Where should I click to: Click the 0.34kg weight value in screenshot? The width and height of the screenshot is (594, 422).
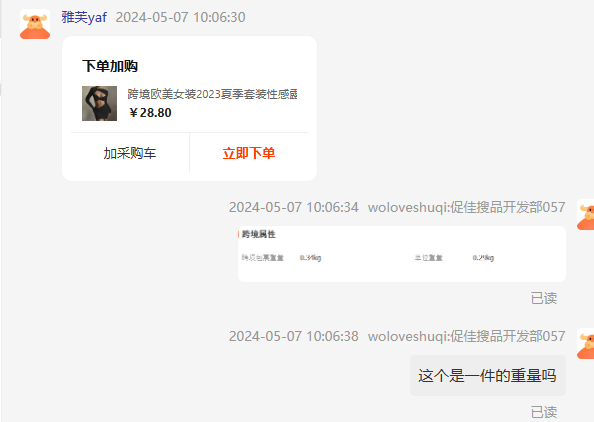(310, 258)
